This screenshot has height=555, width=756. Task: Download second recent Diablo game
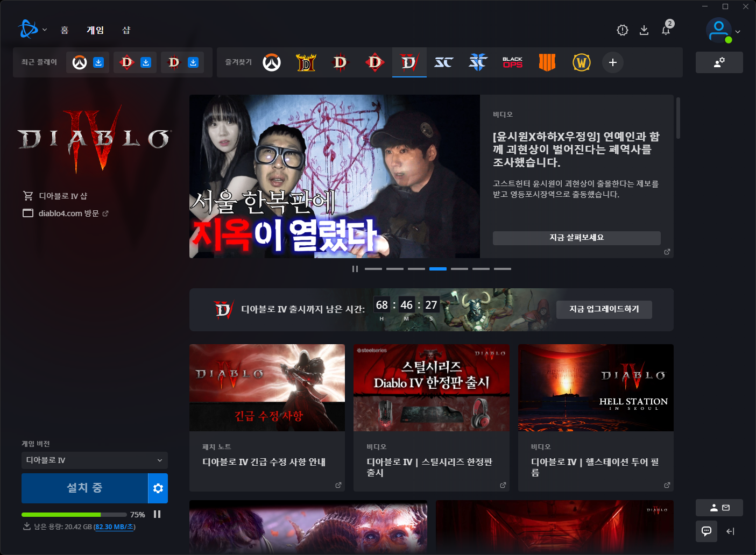[x=193, y=62]
